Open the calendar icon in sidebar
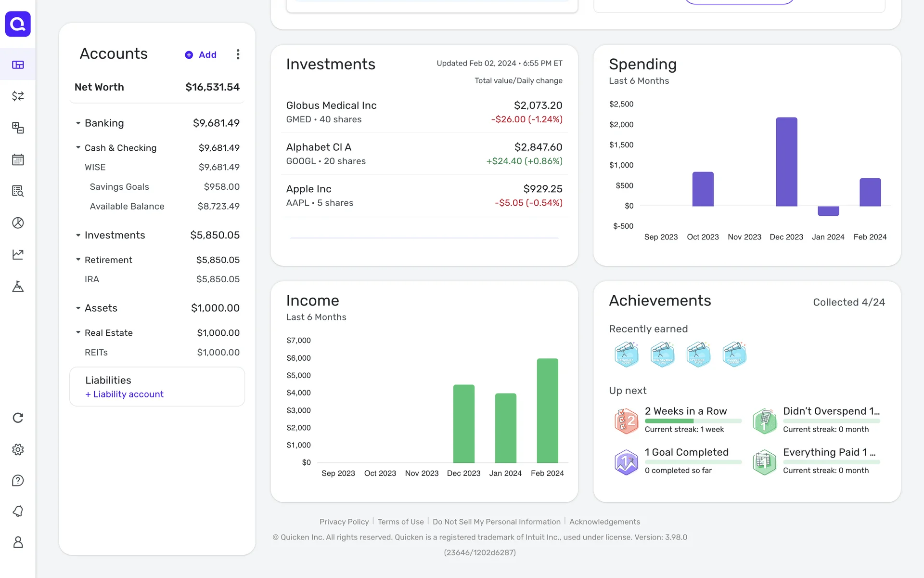This screenshot has height=578, width=924. click(x=18, y=159)
